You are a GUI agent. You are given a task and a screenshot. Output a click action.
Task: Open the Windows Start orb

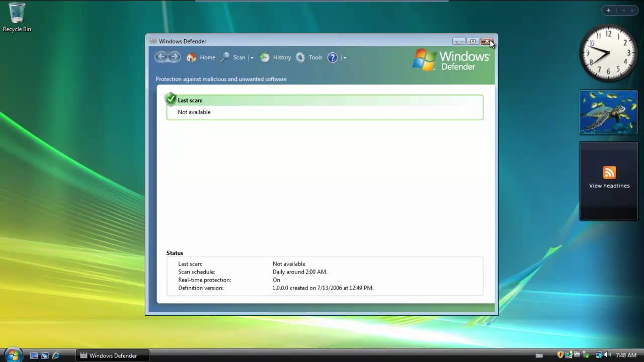tap(13, 355)
